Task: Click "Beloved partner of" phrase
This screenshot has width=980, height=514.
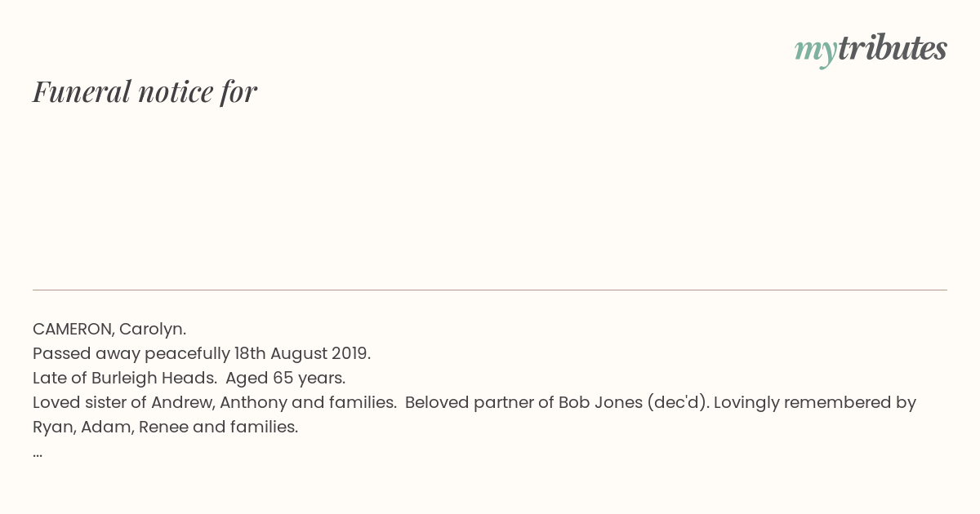Action: tap(479, 403)
